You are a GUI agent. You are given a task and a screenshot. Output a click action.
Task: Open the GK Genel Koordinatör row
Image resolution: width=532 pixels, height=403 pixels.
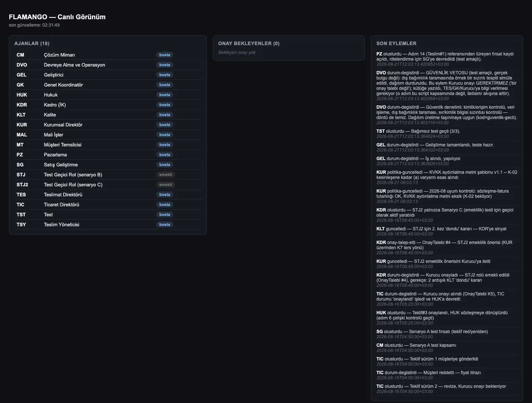click(108, 85)
